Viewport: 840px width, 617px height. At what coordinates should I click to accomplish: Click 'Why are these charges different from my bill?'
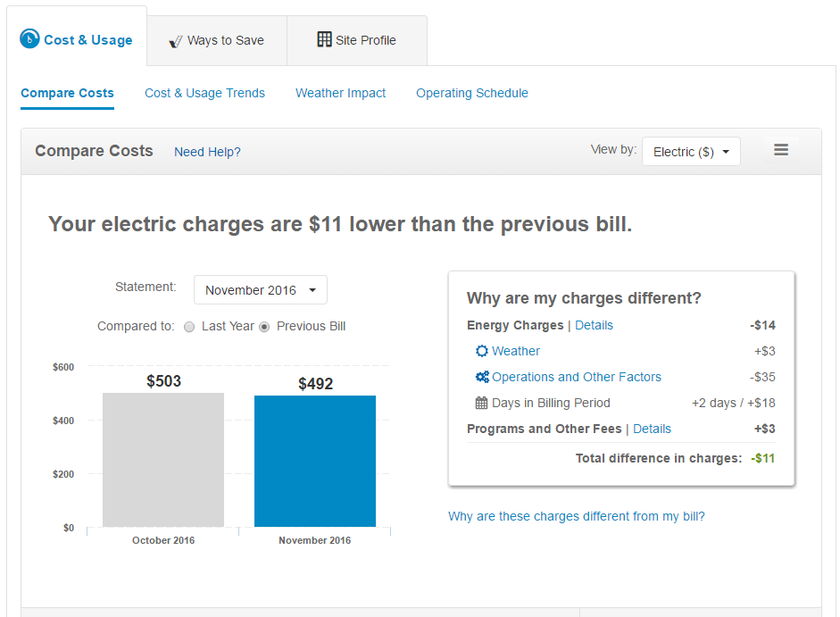click(576, 516)
